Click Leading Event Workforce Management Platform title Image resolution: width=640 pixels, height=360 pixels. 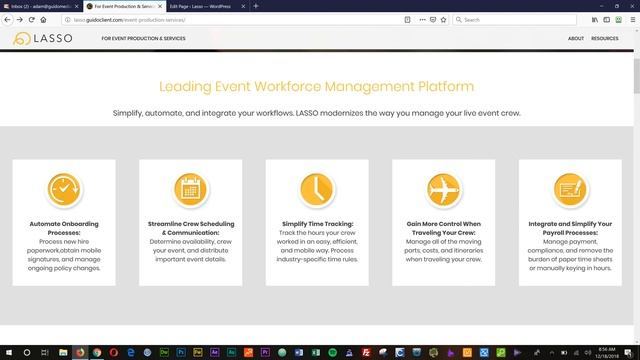pos(316,87)
